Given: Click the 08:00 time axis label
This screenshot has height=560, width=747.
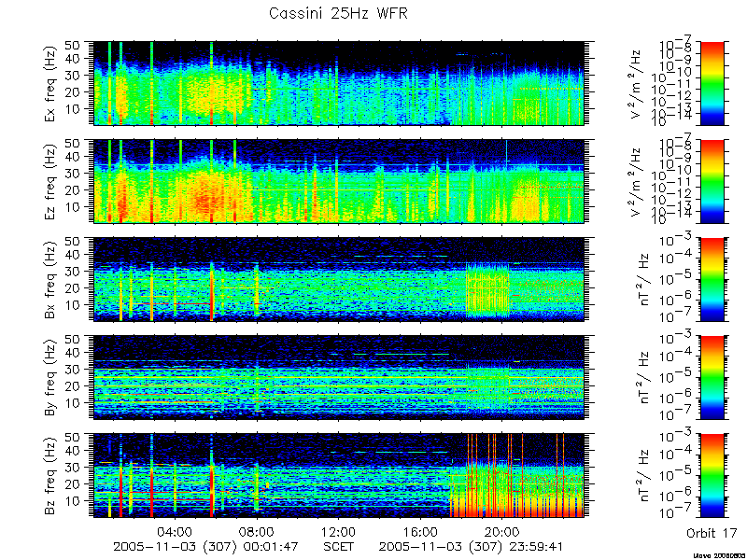Looking at the screenshot, I should [258, 531].
